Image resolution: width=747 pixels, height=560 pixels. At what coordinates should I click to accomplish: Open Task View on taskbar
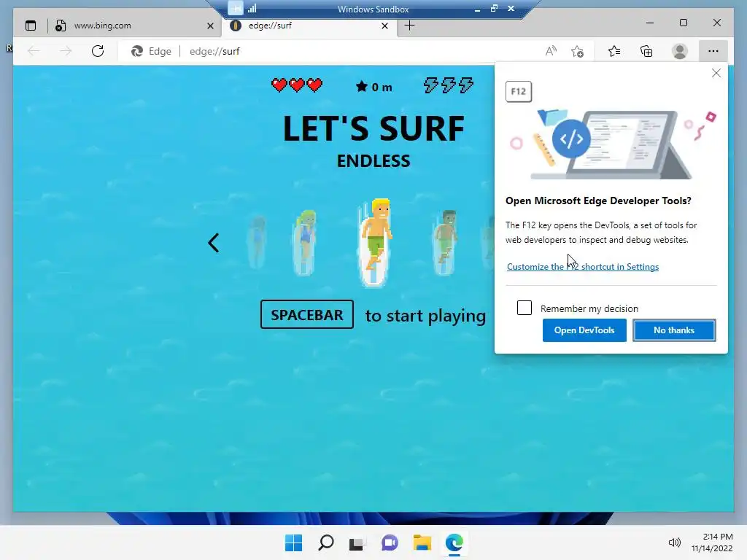pos(357,542)
